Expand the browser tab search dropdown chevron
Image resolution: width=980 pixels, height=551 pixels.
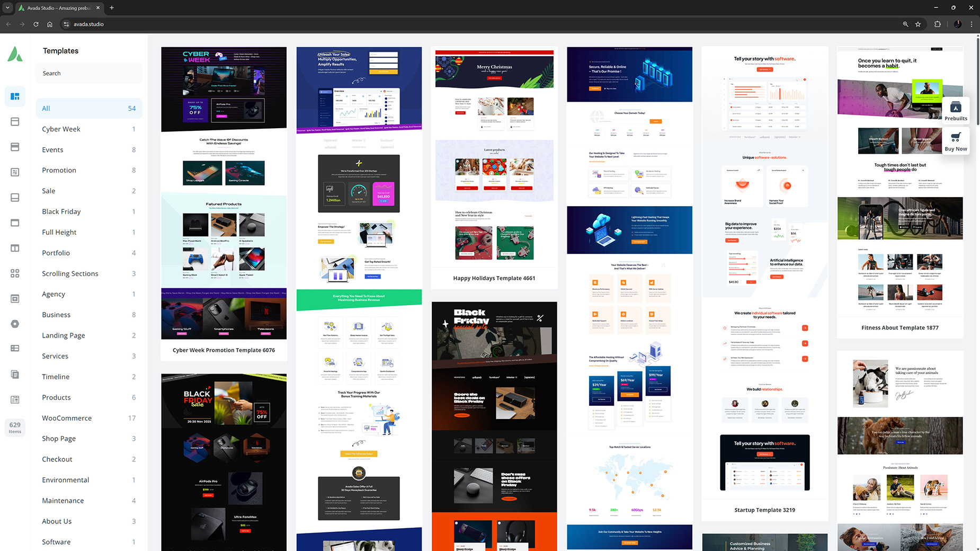click(x=7, y=8)
